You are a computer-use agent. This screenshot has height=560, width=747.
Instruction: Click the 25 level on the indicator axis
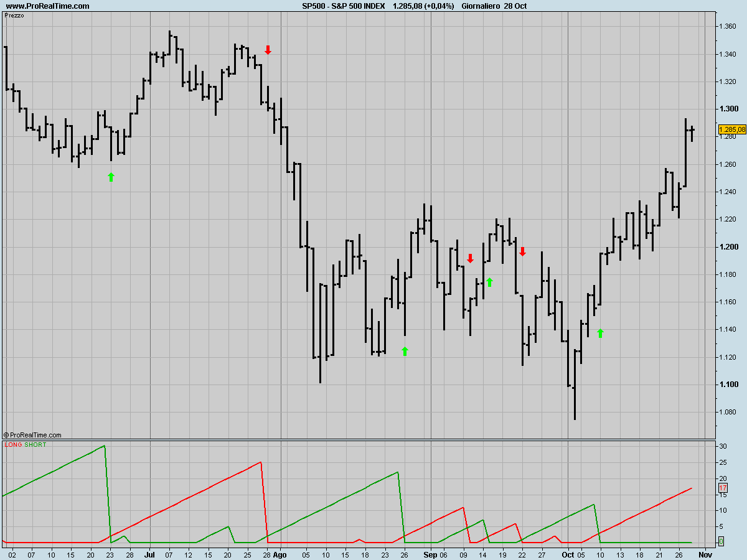723,462
